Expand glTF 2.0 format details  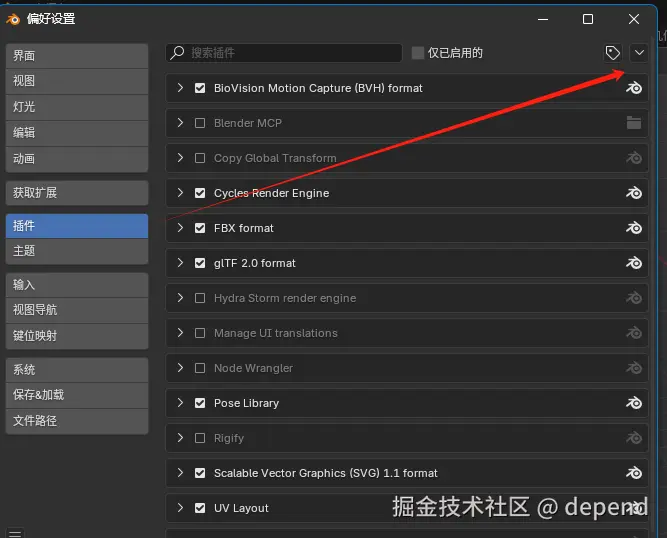(180, 262)
